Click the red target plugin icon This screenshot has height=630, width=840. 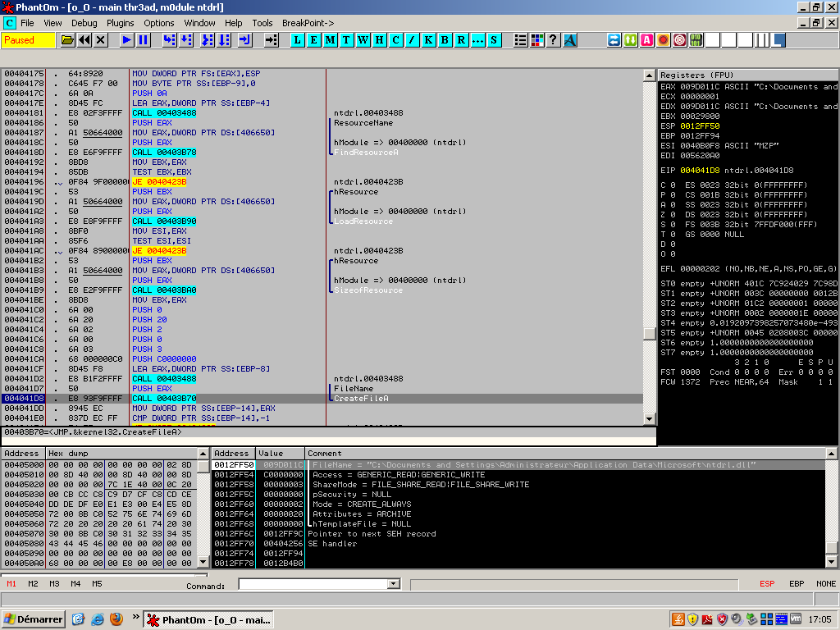pyautogui.click(x=680, y=40)
